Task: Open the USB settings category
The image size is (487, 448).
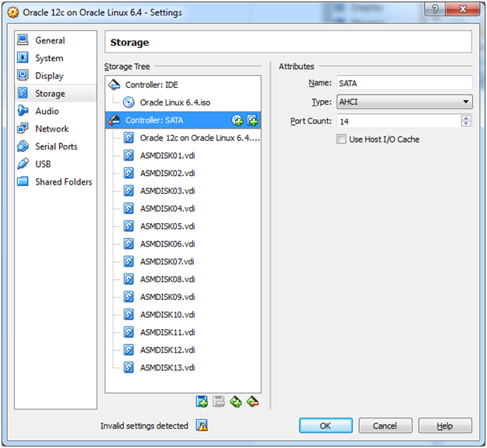Action: (43, 164)
